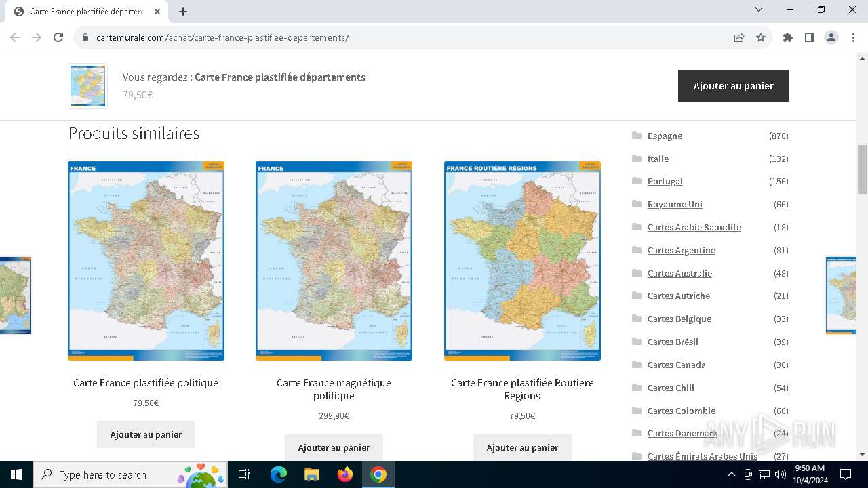Click the folder icon beside Cartes Canada

point(637,364)
